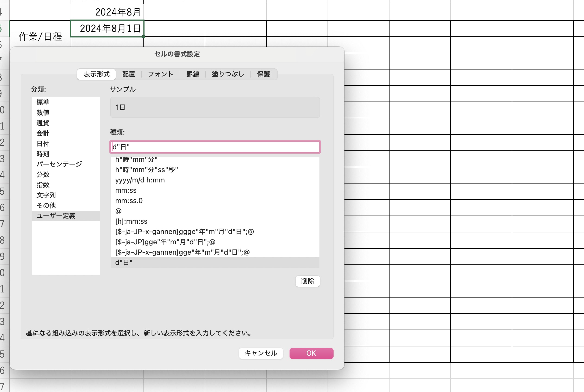
Task: Select 標準 in the category list
Action: 66,102
